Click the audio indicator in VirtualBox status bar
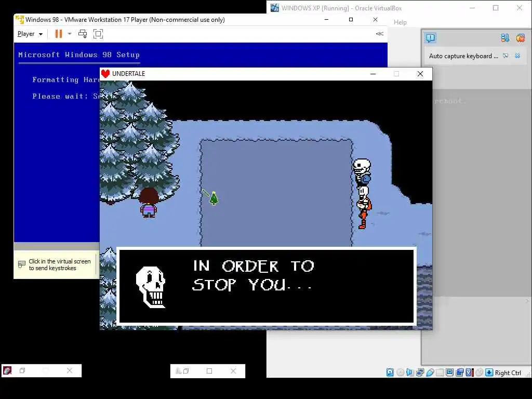Screen dimensions: 532x399 pos(410,373)
